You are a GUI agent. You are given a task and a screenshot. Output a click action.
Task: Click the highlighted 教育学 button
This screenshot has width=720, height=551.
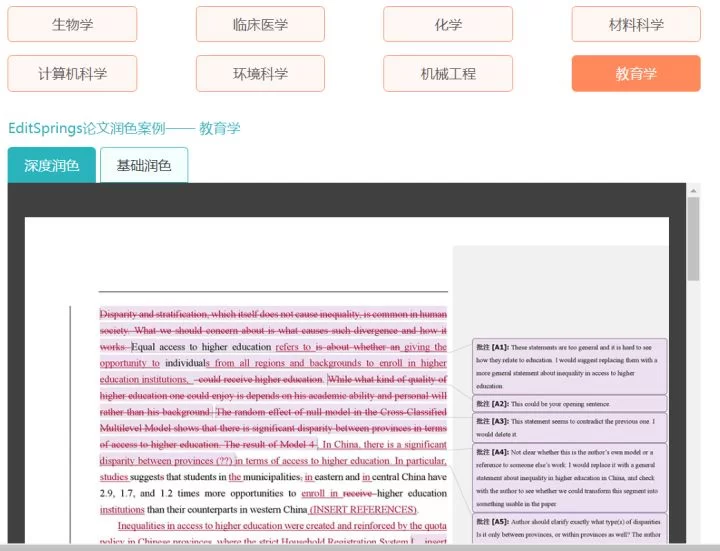coord(636,73)
